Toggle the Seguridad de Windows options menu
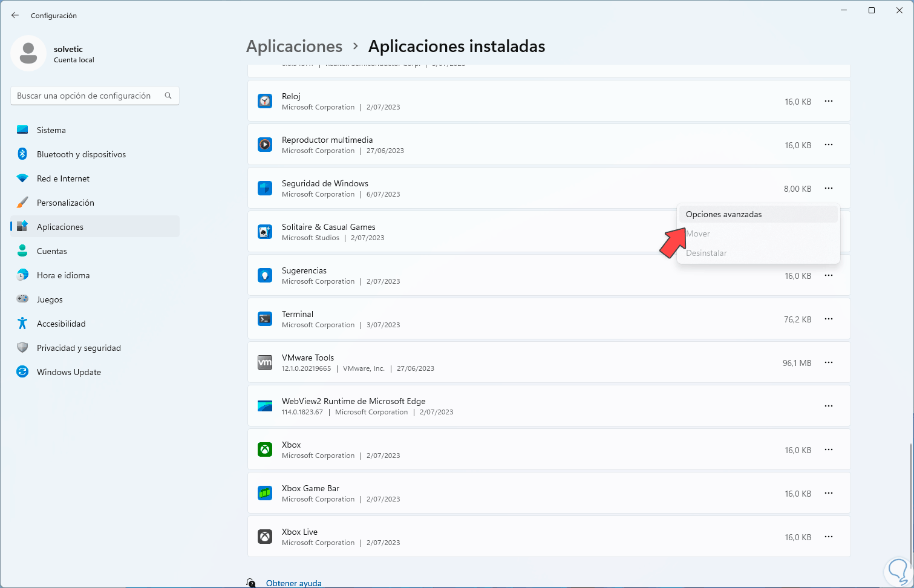 click(829, 188)
